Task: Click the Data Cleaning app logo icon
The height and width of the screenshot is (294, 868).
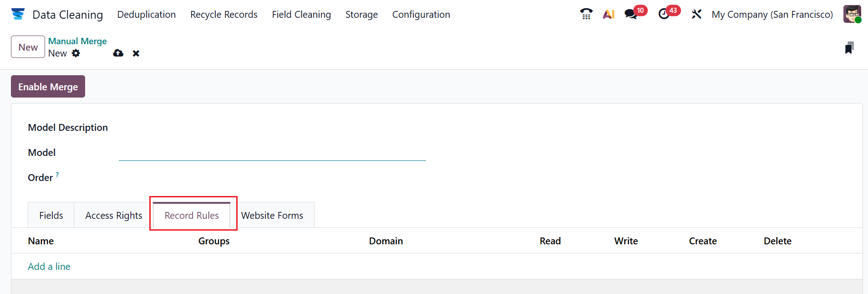Action: point(18,14)
